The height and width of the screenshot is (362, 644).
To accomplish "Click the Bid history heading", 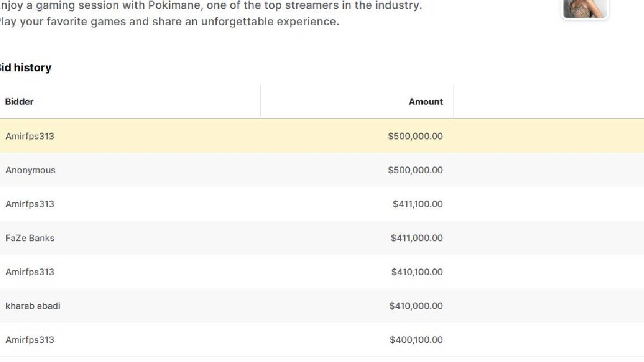I will (x=25, y=68).
